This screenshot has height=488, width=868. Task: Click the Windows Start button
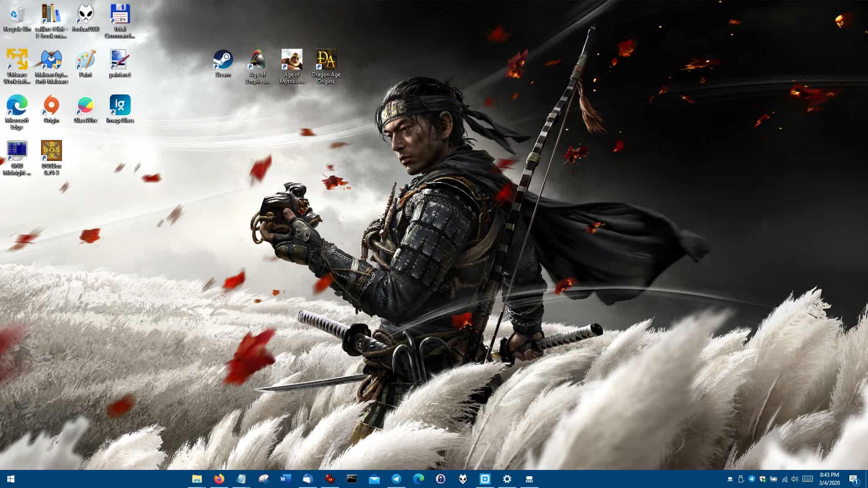coord(11,479)
